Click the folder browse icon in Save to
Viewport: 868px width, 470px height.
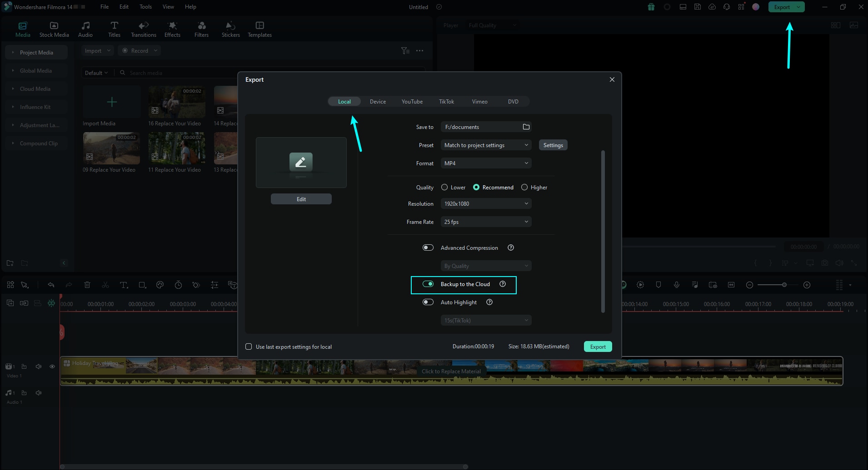pyautogui.click(x=526, y=127)
